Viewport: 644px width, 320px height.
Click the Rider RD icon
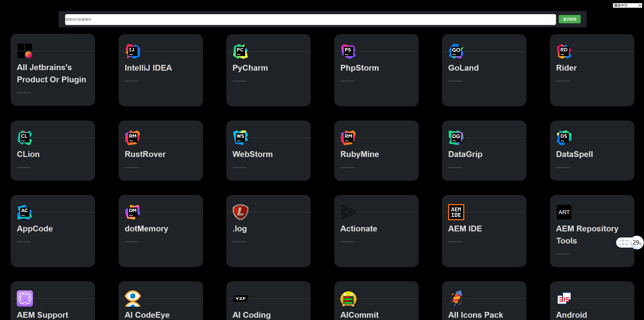pyautogui.click(x=564, y=51)
